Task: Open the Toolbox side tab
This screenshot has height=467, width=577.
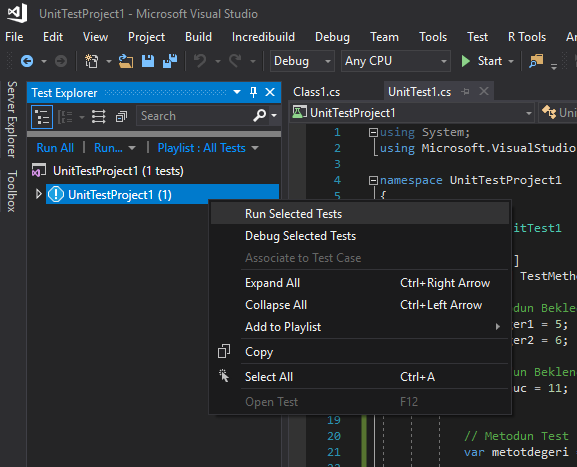Action: point(12,191)
